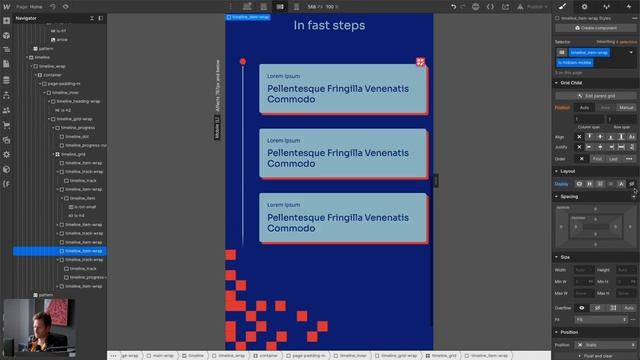
Task: Click the Edit parent grid button
Action: [596, 96]
